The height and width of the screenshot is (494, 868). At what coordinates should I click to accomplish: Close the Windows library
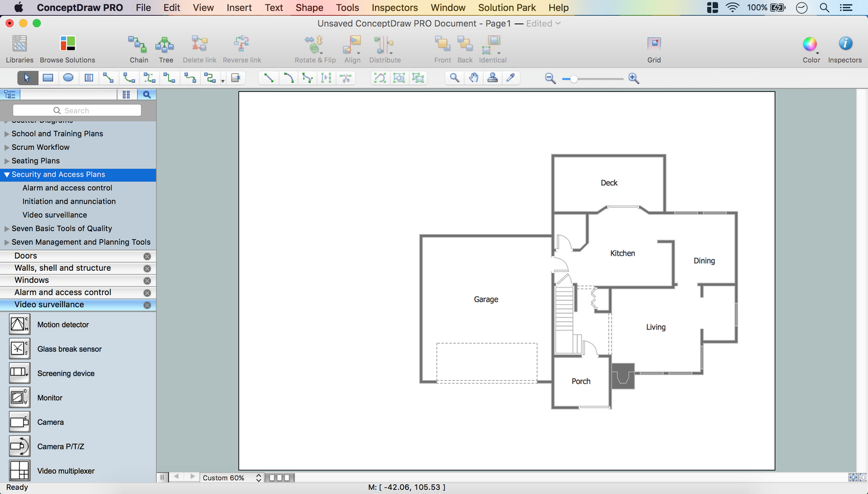tap(147, 281)
